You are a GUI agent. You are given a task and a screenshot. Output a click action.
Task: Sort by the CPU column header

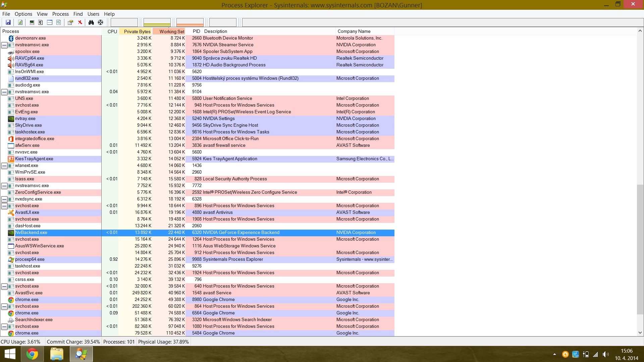pyautogui.click(x=110, y=32)
